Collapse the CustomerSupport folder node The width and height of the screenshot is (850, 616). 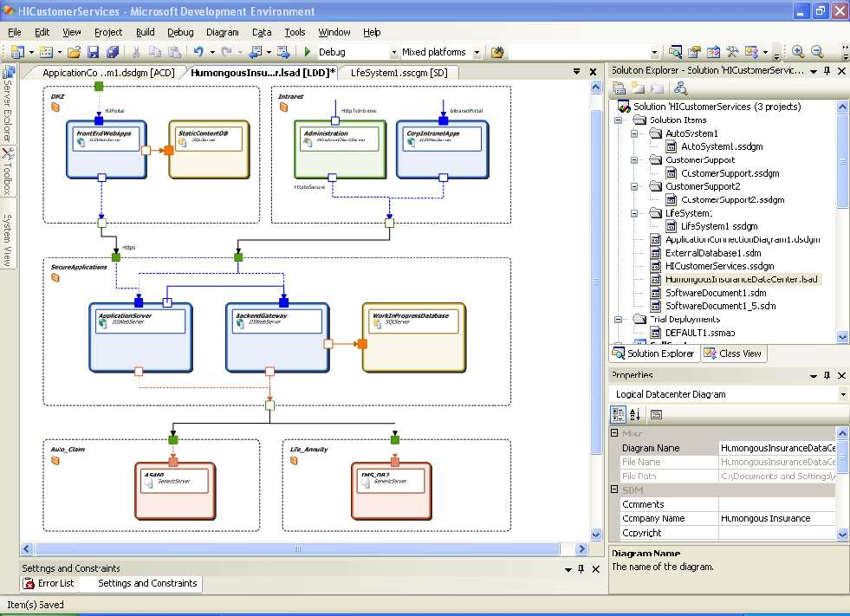[x=633, y=160]
